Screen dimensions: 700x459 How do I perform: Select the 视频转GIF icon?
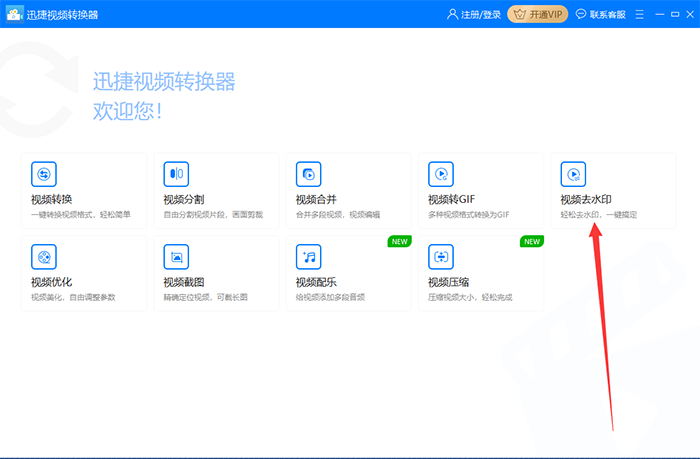440,174
